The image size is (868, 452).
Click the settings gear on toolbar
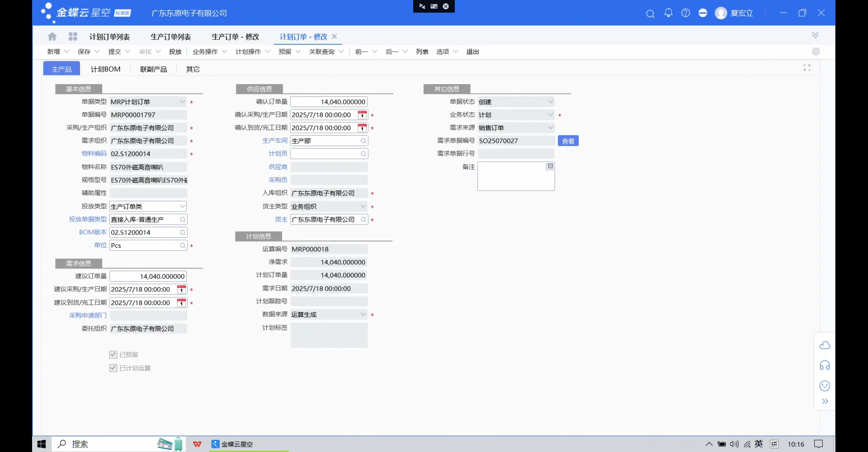(x=816, y=52)
